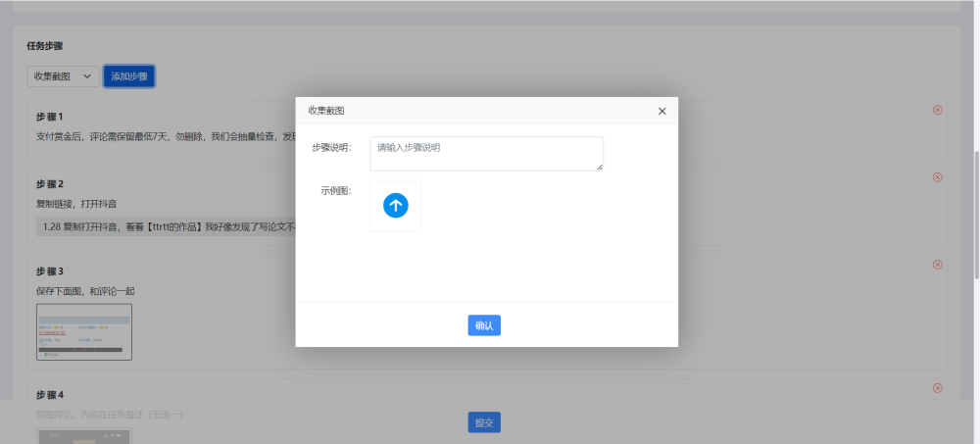This screenshot has height=444, width=980.
Task: Focus the 步骤说明 text area
Action: [x=485, y=153]
